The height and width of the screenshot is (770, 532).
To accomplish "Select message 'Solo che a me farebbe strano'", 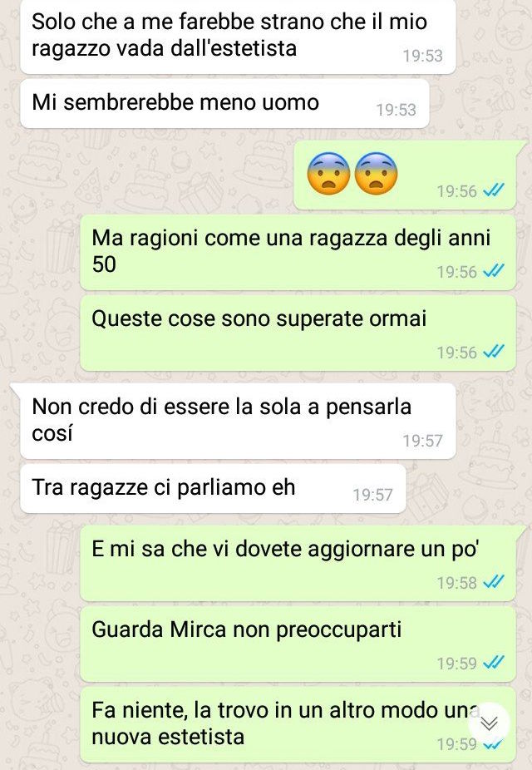I will pos(238,37).
